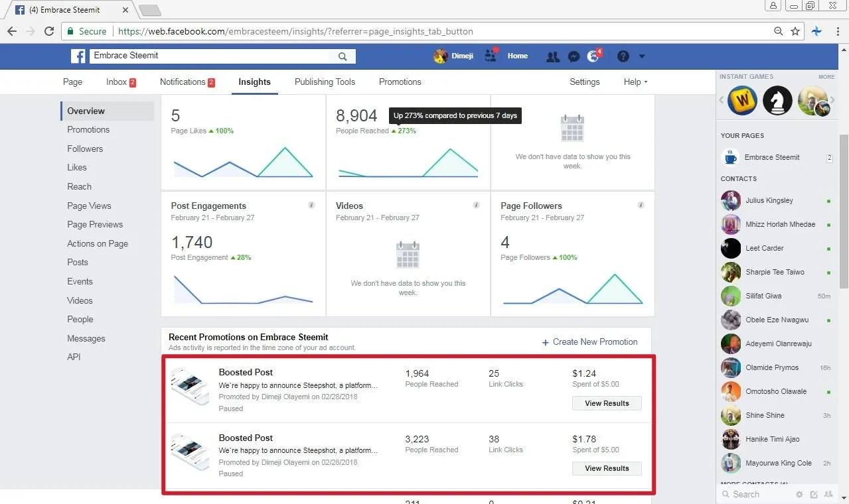Select Likes in Insights sidebar
This screenshot has width=849, height=504.
point(77,168)
